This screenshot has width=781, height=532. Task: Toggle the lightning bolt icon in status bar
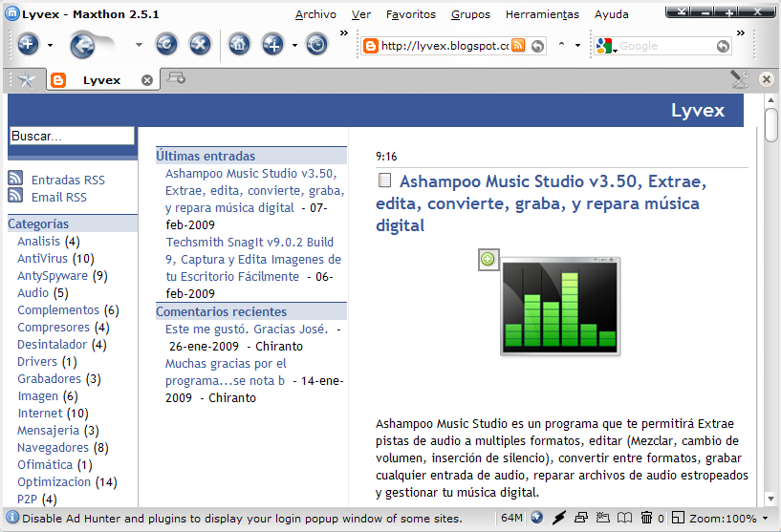tap(558, 518)
